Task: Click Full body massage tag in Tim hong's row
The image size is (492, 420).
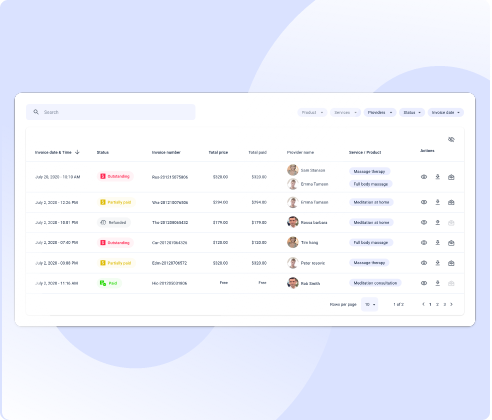Action: coord(371,243)
